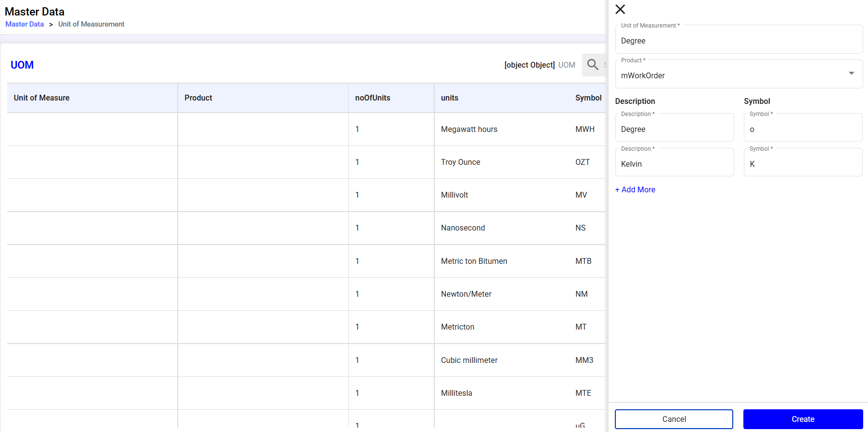Click the symbol field containing 'o'
868x432 pixels.
(802, 129)
